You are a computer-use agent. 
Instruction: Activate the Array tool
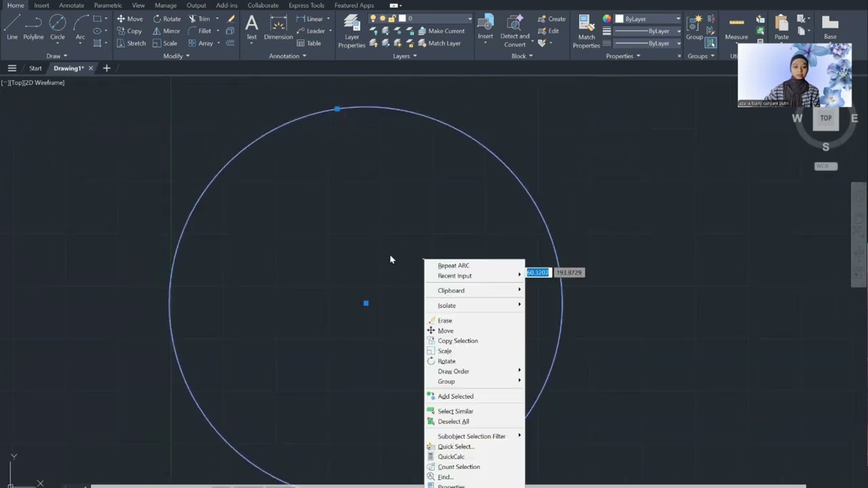201,43
